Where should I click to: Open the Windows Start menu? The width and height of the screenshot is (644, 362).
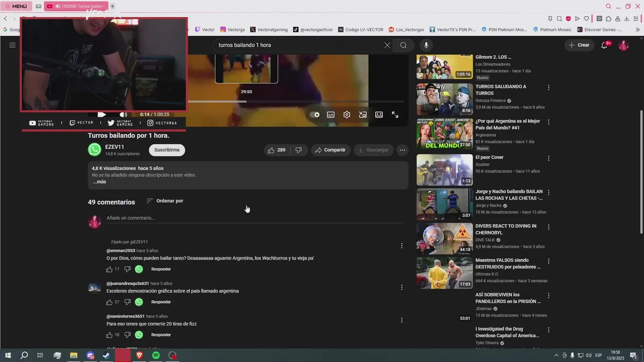(x=8, y=355)
